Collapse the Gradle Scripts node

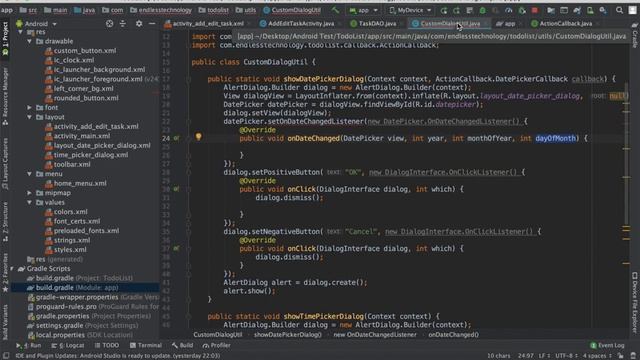point(12,269)
